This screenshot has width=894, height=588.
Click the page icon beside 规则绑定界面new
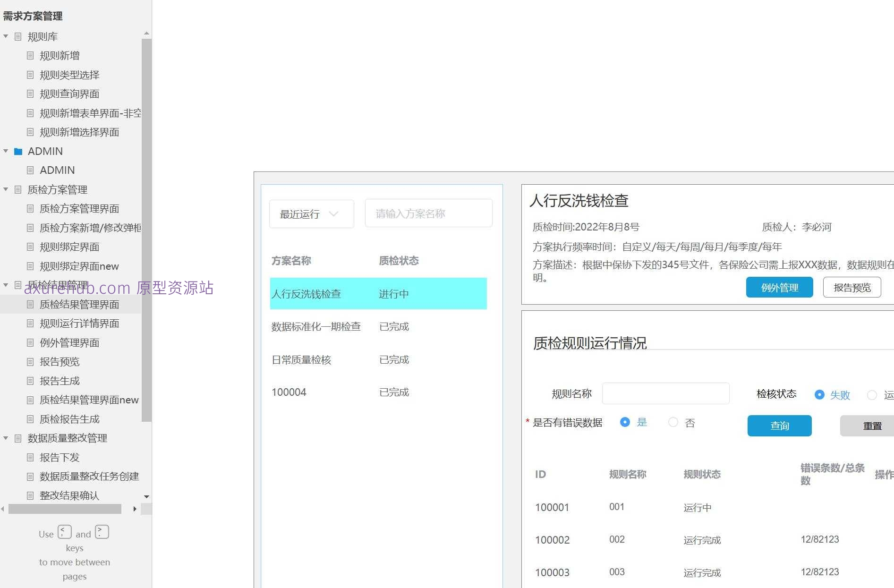tap(30, 266)
